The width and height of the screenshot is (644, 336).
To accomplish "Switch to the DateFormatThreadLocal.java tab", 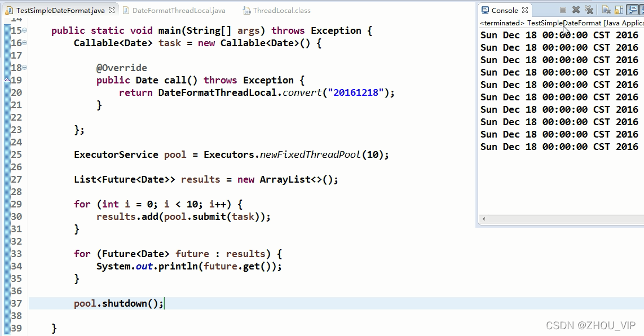I will point(178,10).
